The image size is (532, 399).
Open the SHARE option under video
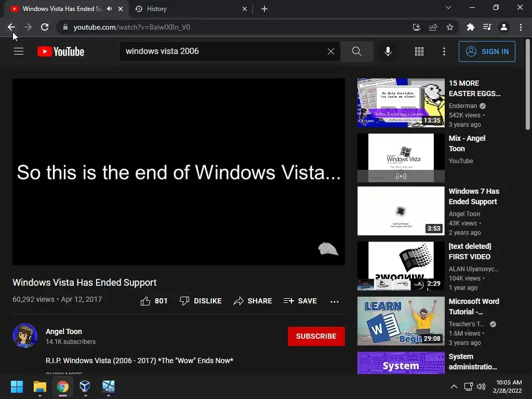tap(252, 301)
